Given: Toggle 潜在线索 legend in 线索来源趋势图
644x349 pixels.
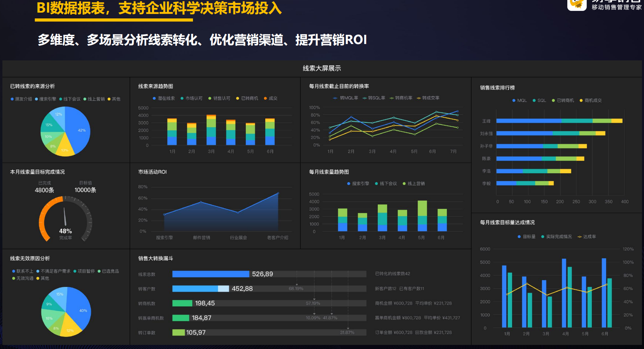Looking at the screenshot, I should pos(164,98).
